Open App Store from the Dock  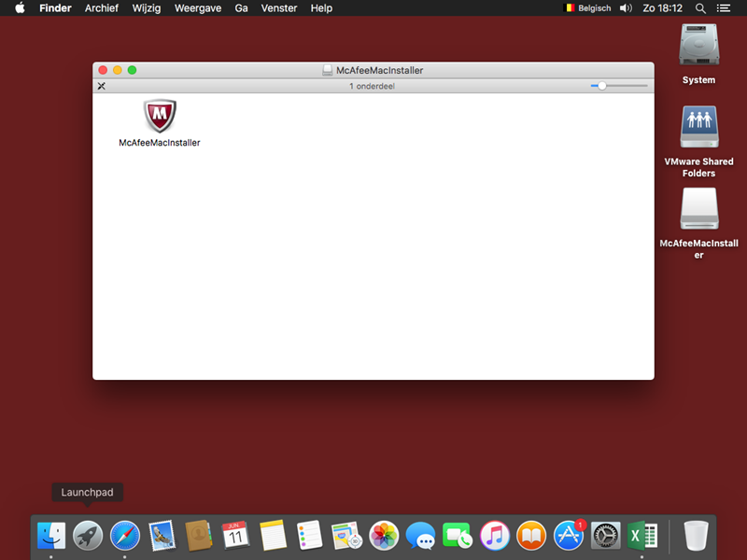[x=569, y=535]
